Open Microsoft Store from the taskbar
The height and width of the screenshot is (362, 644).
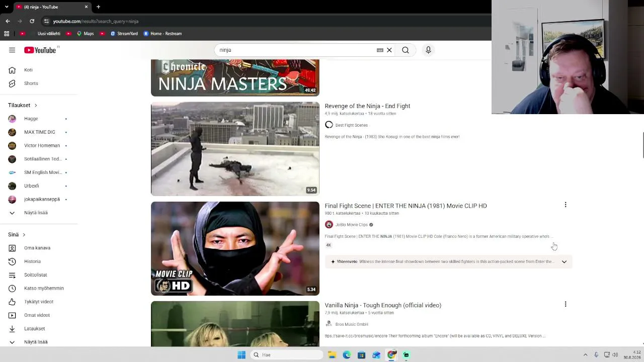point(361,355)
